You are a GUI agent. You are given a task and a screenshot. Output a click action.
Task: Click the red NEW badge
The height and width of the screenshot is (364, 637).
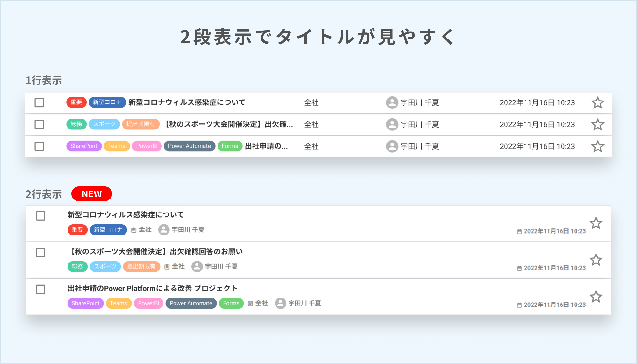point(92,194)
